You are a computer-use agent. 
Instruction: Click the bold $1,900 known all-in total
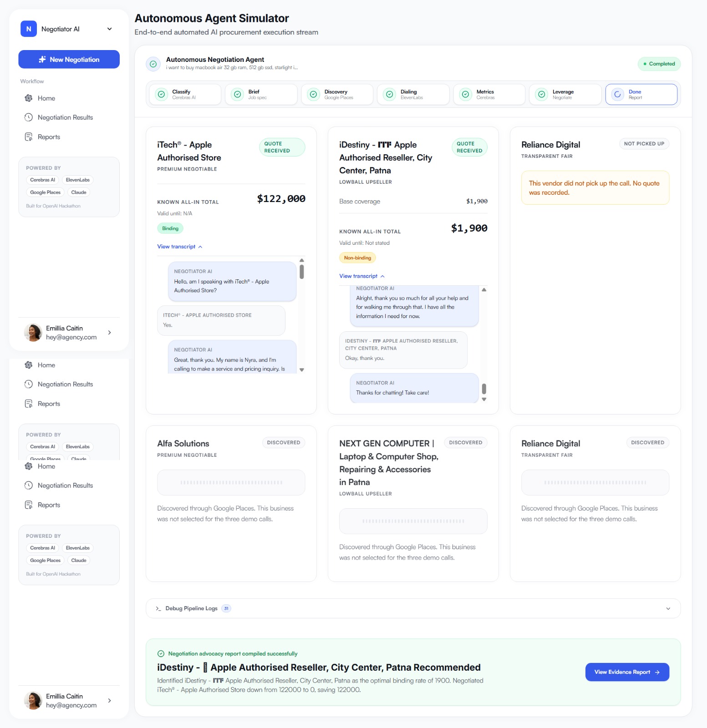469,228
